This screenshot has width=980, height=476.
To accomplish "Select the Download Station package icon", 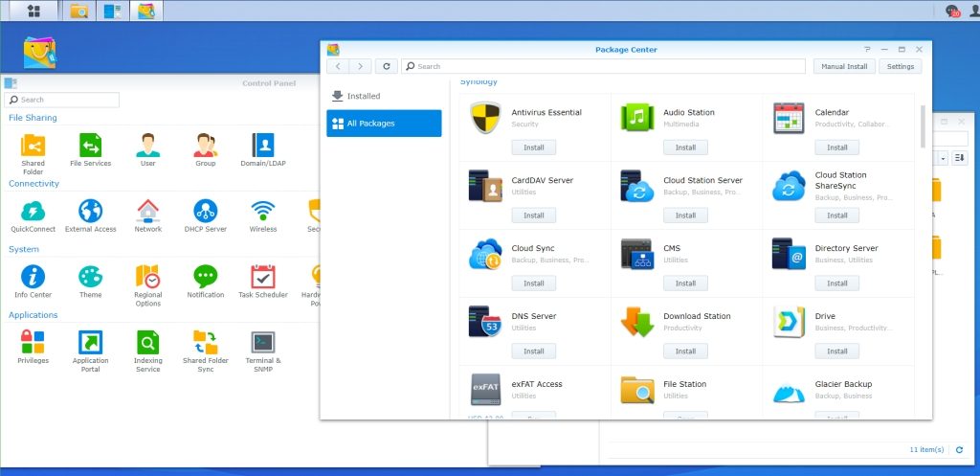I will coord(636,323).
